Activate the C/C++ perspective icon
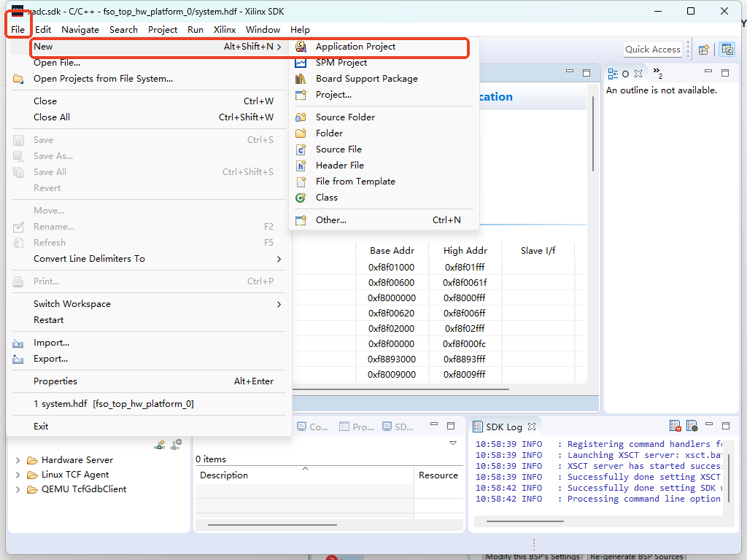Image resolution: width=747 pixels, height=560 pixels. [x=727, y=50]
